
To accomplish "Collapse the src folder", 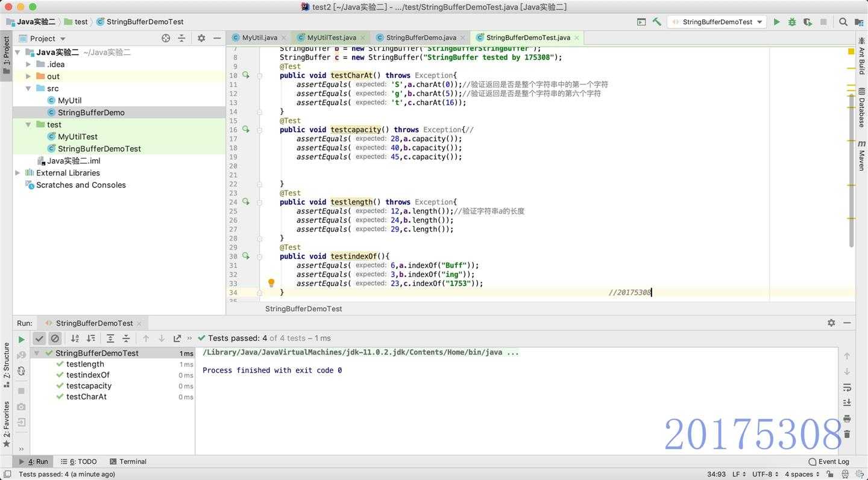I will click(x=28, y=88).
